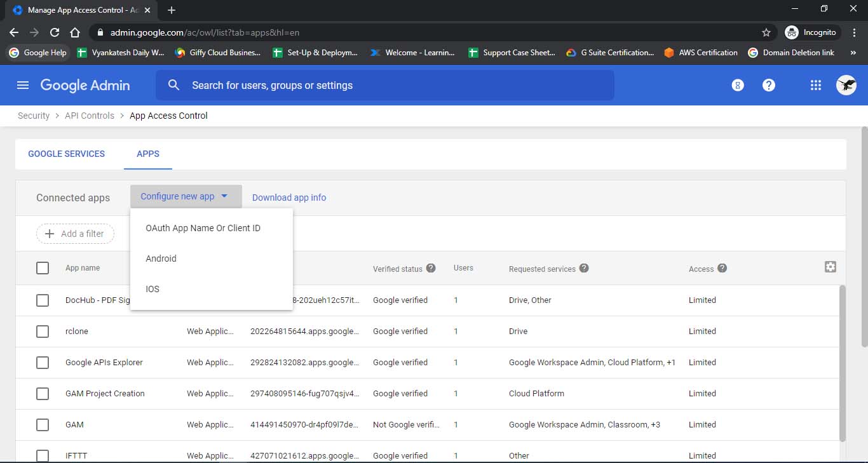This screenshot has height=463, width=868.
Task: Click the app table's inner scrollbar
Action: (843, 363)
